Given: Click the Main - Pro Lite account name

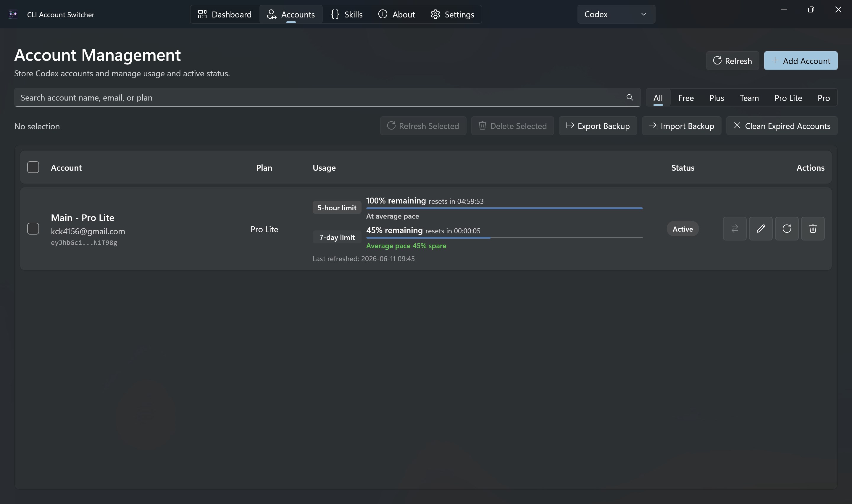Looking at the screenshot, I should pos(83,218).
